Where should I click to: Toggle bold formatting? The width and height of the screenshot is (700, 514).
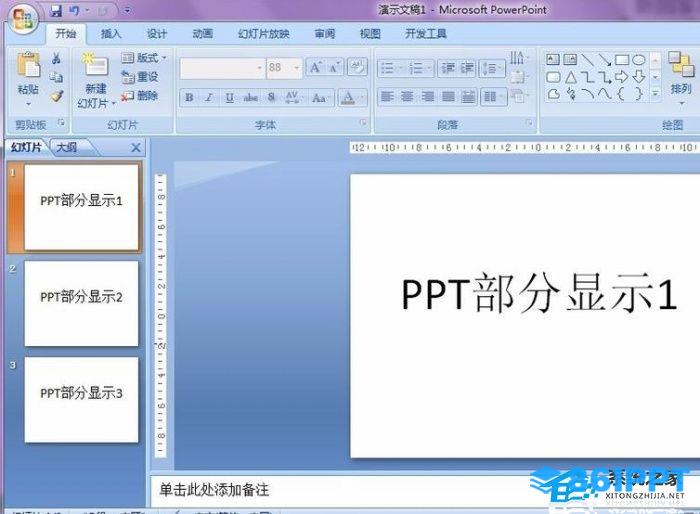point(189,97)
